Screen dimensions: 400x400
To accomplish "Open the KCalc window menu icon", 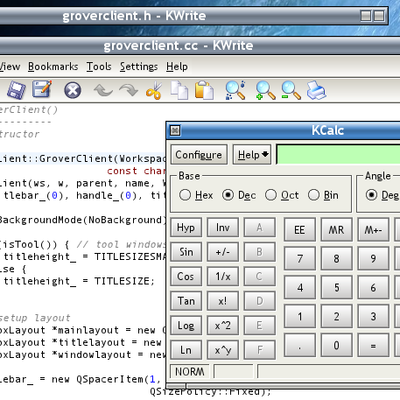I will pyautogui.click(x=175, y=130).
